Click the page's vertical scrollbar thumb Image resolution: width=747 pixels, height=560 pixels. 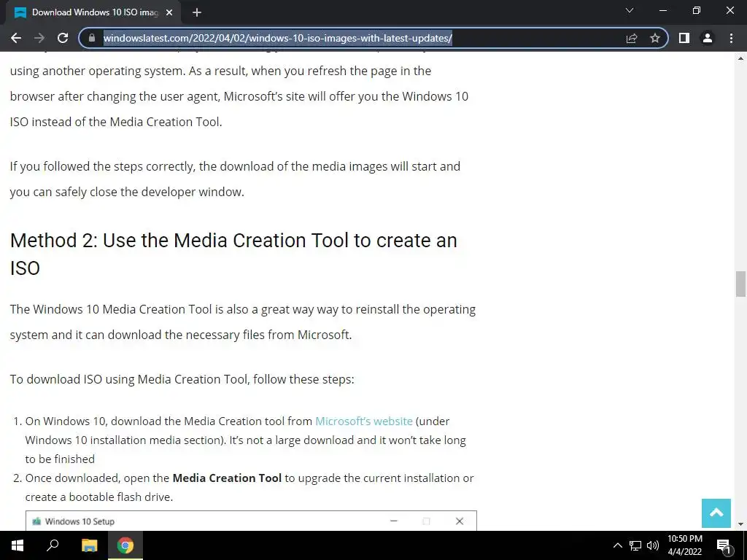740,284
